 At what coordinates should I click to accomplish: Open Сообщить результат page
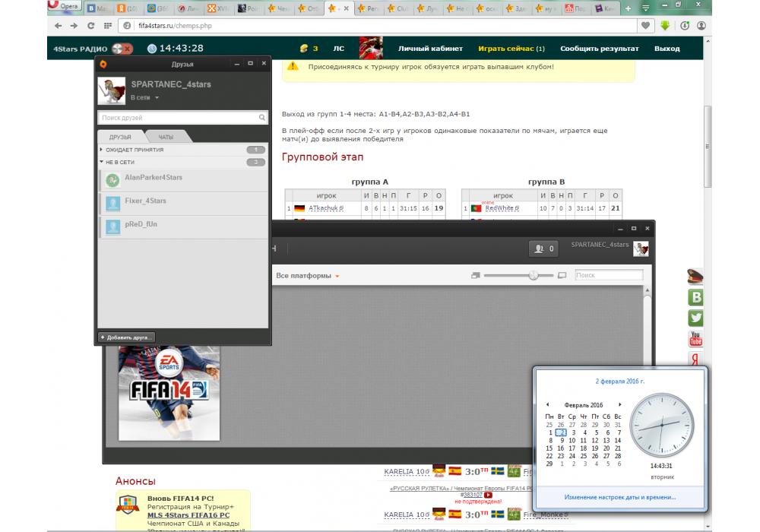600,49
